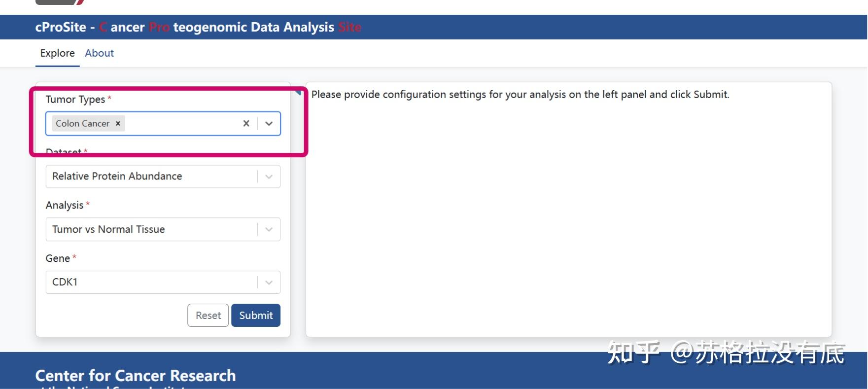Clear all selected tumor types

[x=246, y=123]
